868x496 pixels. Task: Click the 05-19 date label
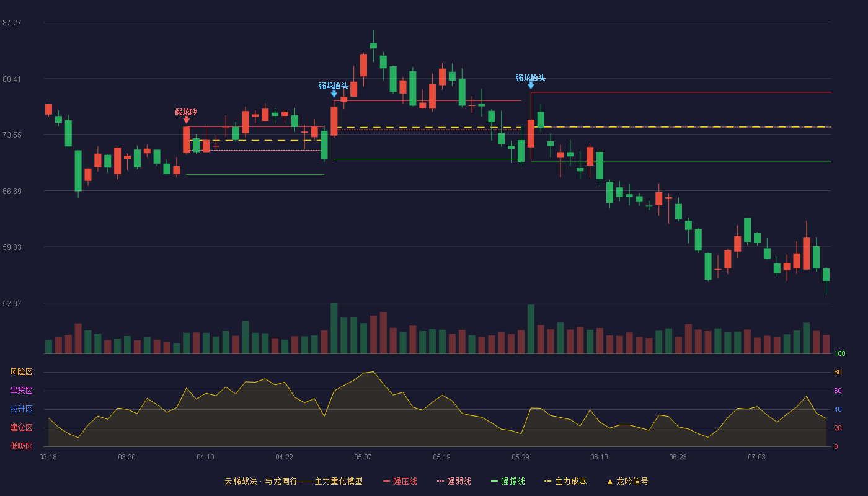pyautogui.click(x=441, y=457)
